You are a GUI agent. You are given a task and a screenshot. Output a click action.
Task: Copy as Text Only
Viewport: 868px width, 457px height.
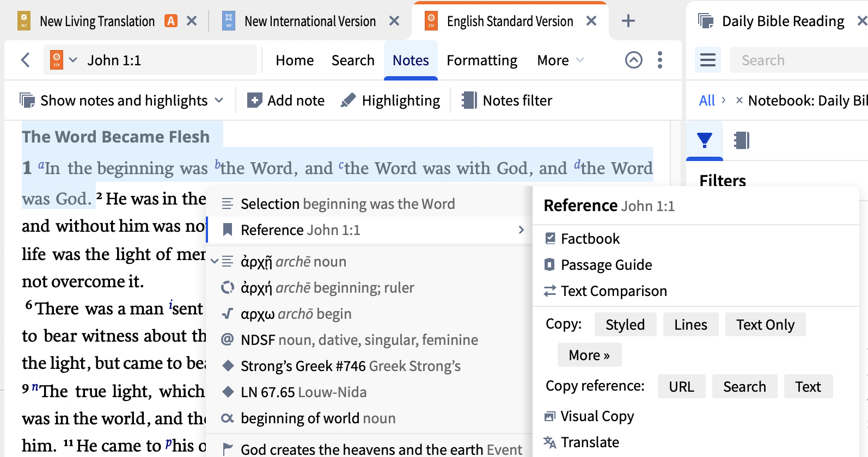coord(765,324)
